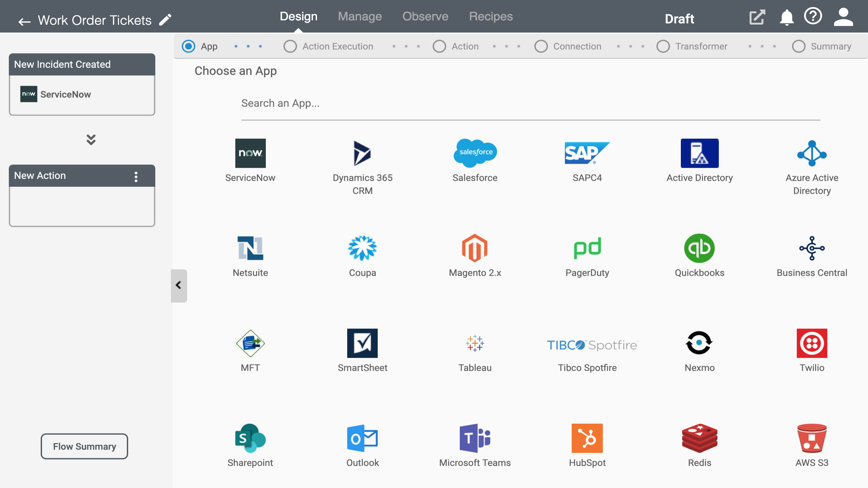Open the external link icon

click(757, 17)
